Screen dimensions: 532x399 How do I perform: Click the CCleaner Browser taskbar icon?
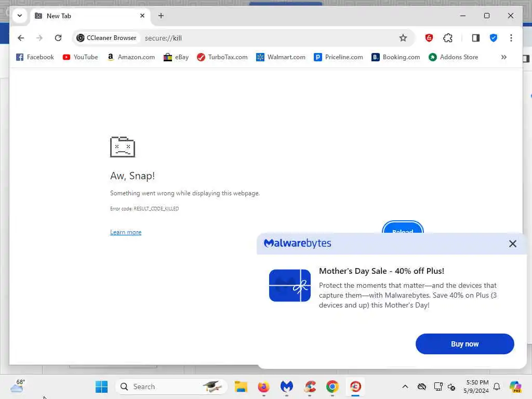click(355, 387)
